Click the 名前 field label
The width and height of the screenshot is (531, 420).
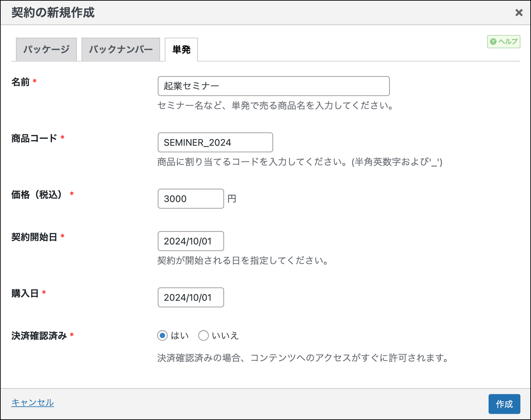click(x=21, y=82)
